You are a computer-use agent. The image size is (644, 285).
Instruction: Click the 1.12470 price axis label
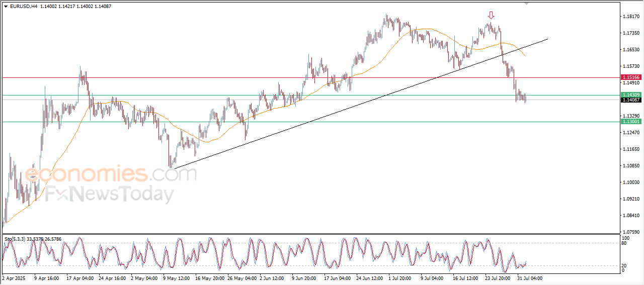point(631,133)
